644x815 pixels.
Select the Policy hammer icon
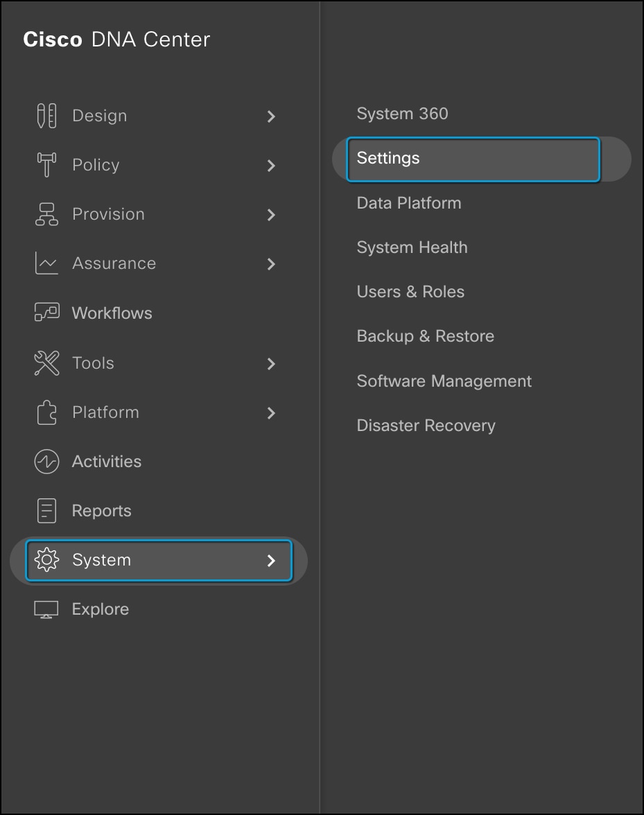pyautogui.click(x=46, y=165)
